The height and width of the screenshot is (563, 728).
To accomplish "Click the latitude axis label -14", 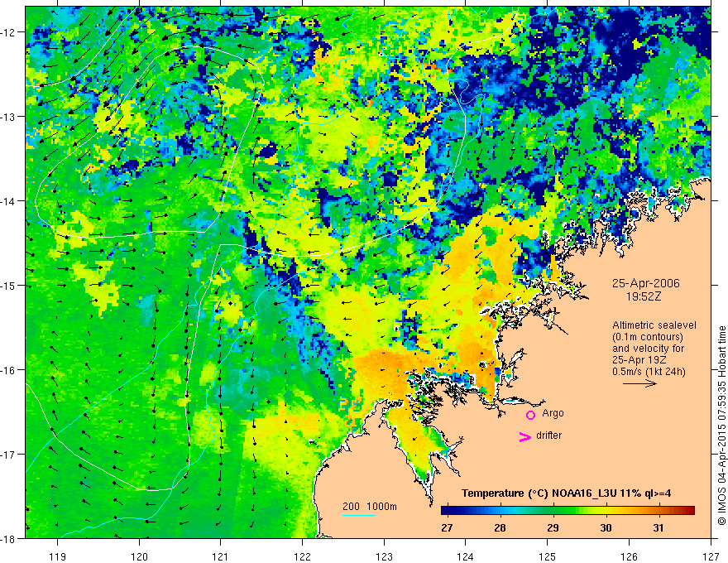I will pos(9,201).
